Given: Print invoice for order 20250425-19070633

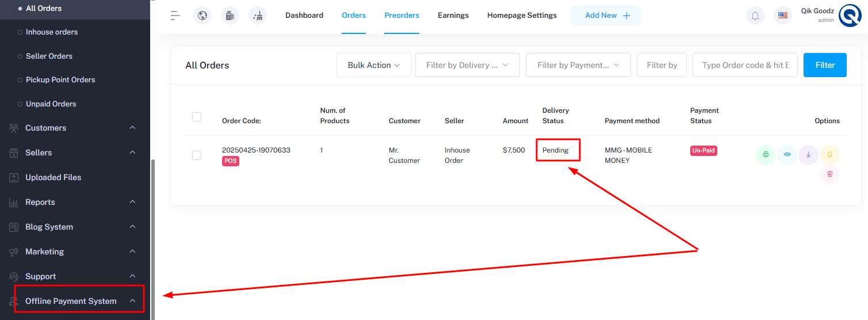Looking at the screenshot, I should click(x=766, y=155).
